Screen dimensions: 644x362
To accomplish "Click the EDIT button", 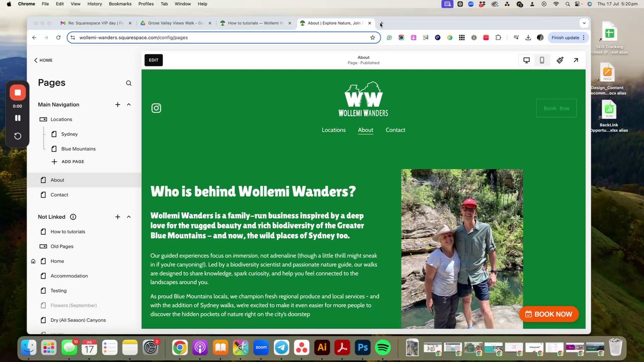I will point(153,60).
